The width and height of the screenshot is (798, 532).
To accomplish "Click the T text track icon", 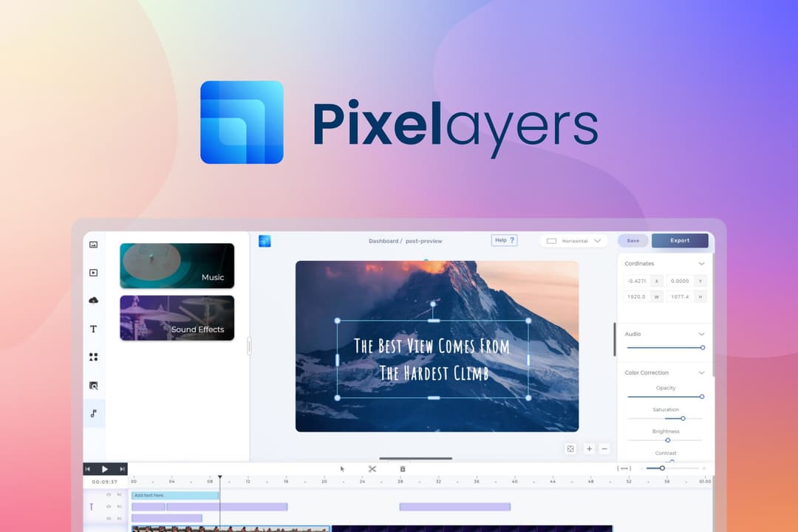I will tap(92, 507).
